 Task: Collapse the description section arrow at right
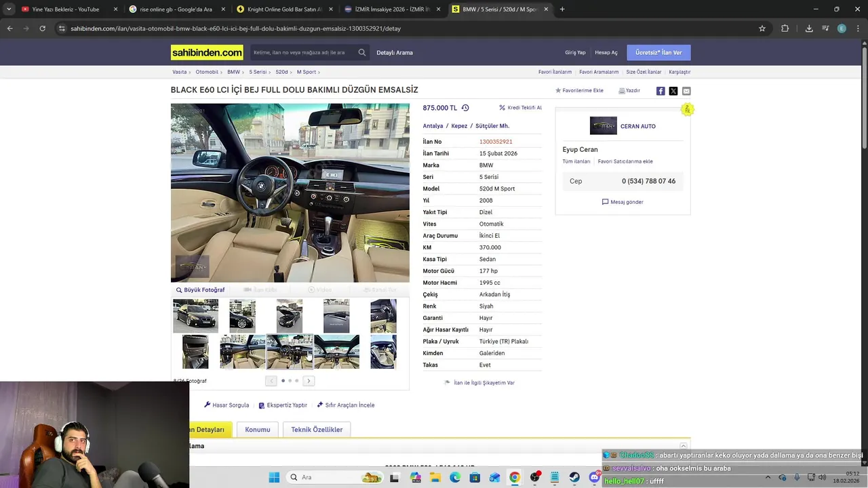click(x=684, y=446)
